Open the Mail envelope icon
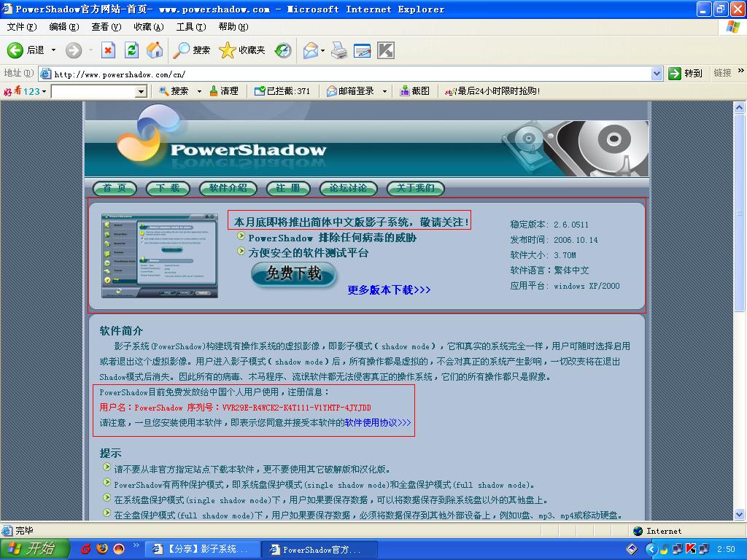Viewport: 747px width, 560px height. [x=310, y=50]
